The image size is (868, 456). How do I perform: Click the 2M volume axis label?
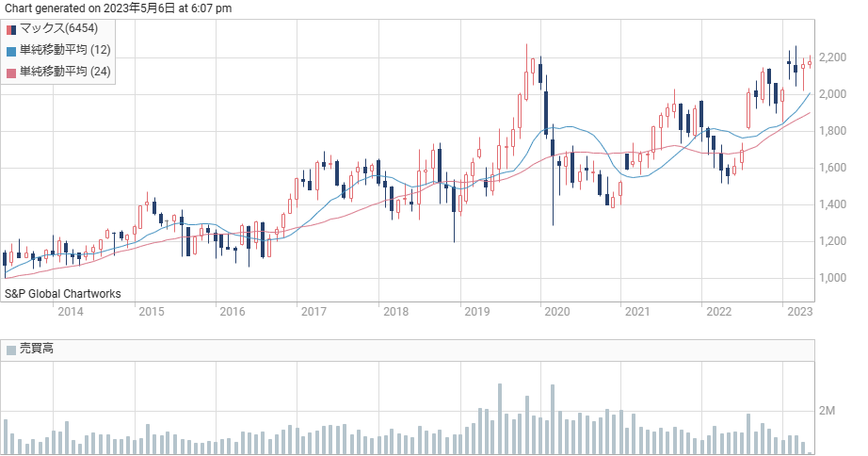tap(827, 411)
